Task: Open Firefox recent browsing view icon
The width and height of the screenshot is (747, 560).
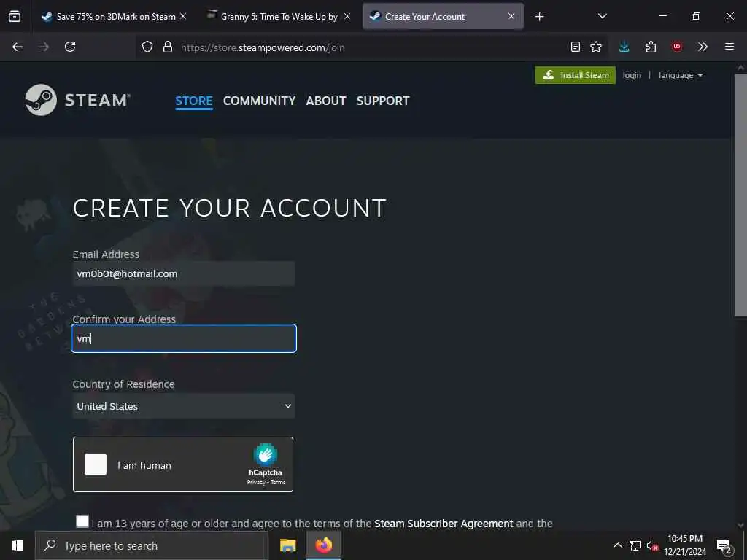Action: [x=15, y=16]
